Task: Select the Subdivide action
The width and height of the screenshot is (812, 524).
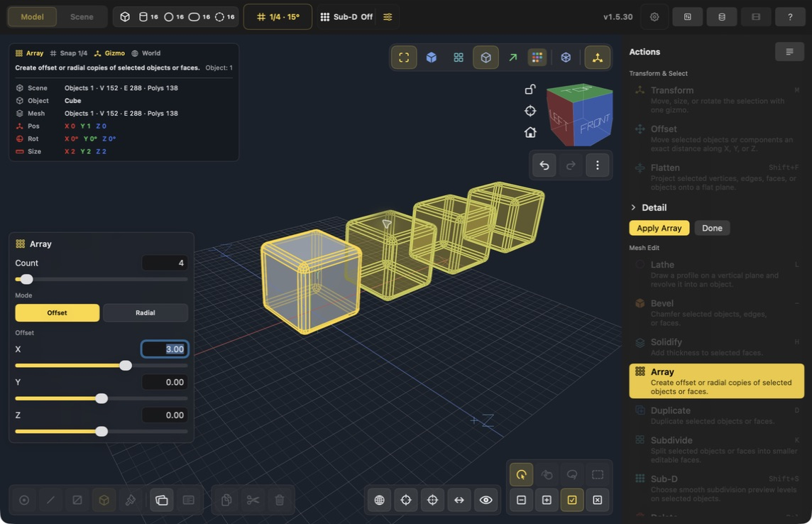Action: [716, 449]
